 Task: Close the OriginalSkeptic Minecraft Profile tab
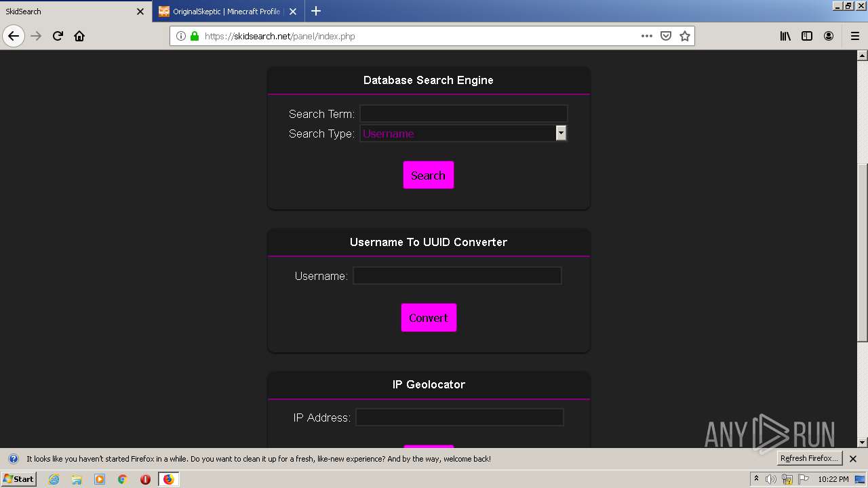[293, 12]
